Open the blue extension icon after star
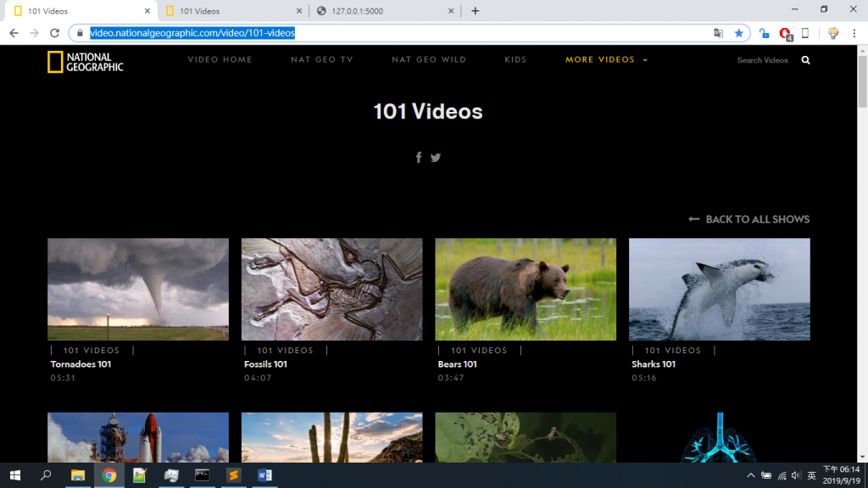The width and height of the screenshot is (868, 488). pos(764,33)
